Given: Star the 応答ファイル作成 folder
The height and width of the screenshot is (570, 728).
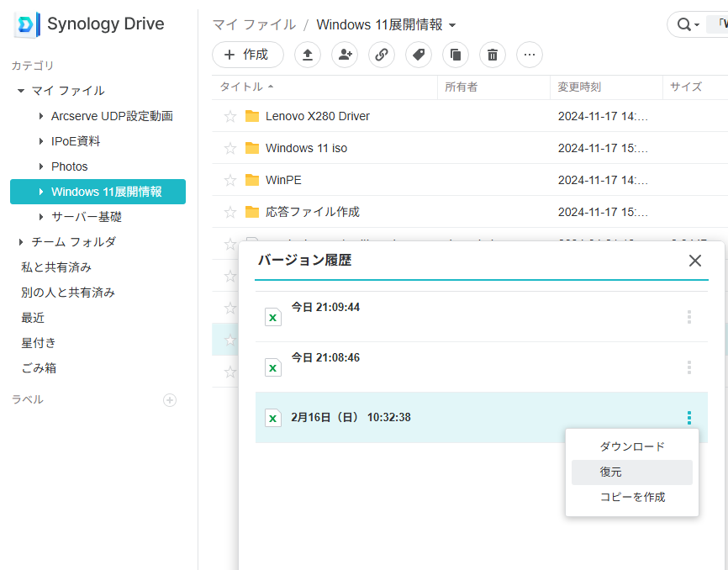Looking at the screenshot, I should (x=230, y=212).
